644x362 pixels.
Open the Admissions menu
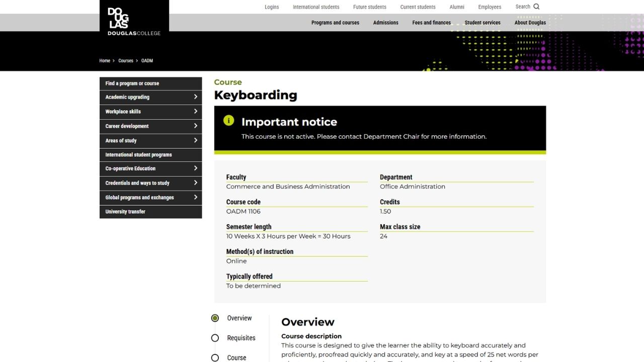coord(386,23)
